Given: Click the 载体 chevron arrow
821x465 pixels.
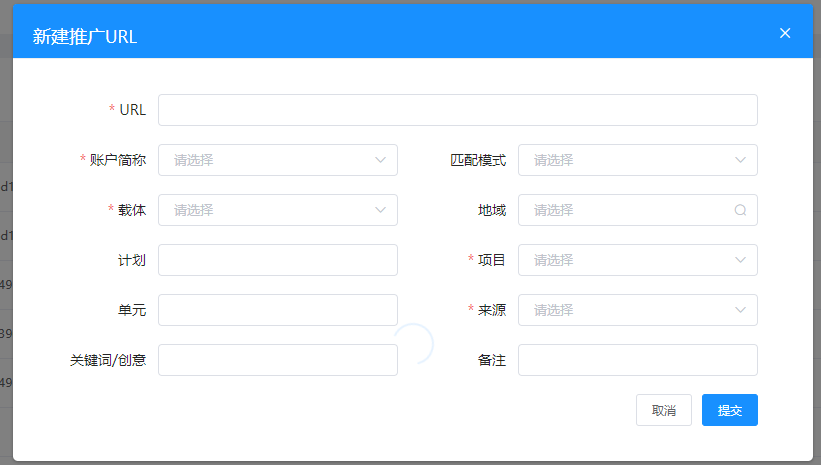Looking at the screenshot, I should pyautogui.click(x=380, y=210).
